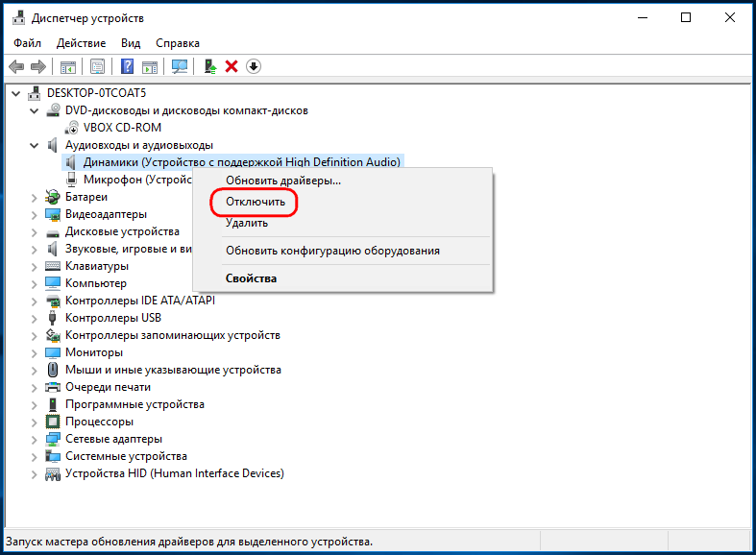Expand the Программные устройства category
The height and width of the screenshot is (555, 756).
34,404
